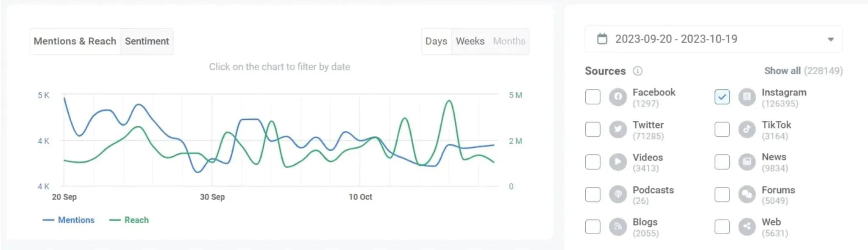Click the calendar icon beside the date range

[x=602, y=39]
